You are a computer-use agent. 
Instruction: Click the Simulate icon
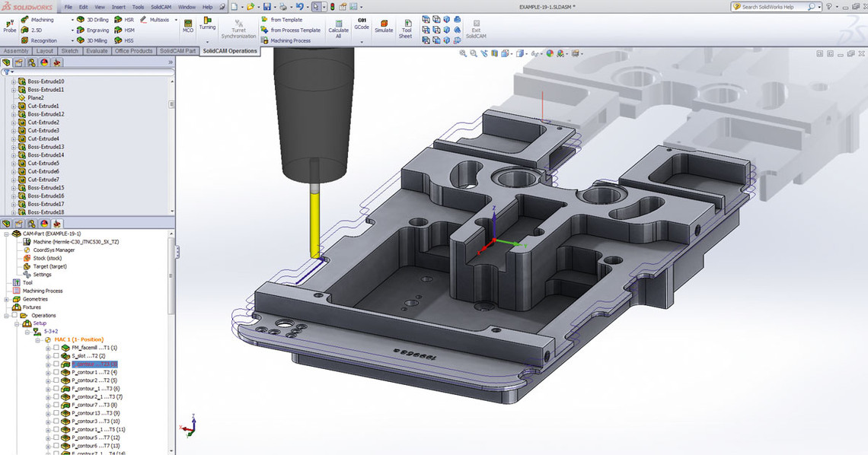[384, 24]
